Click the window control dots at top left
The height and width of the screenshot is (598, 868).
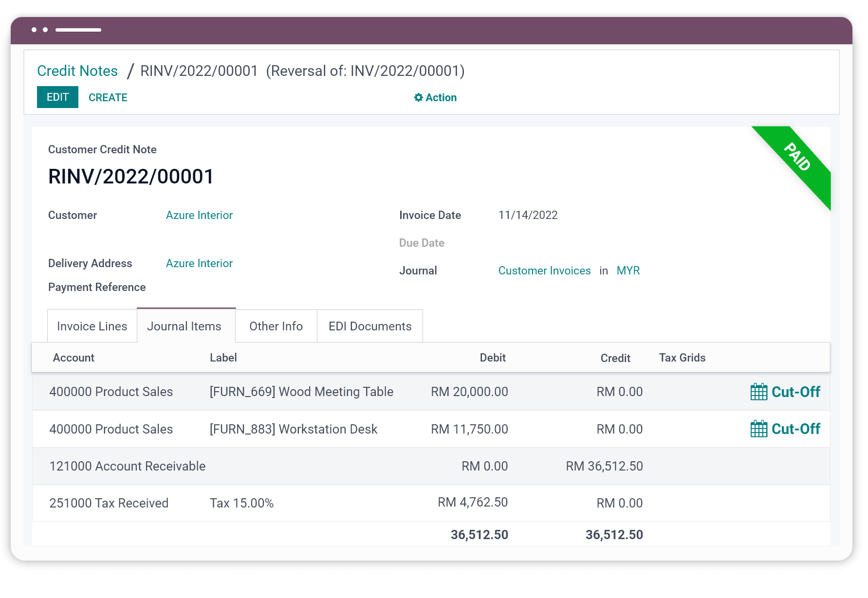(x=39, y=30)
